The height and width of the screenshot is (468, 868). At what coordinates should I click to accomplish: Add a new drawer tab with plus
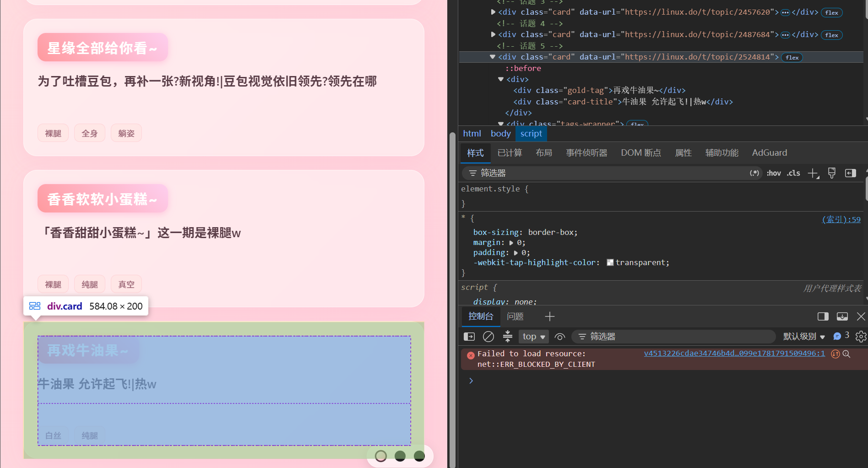coord(550,316)
